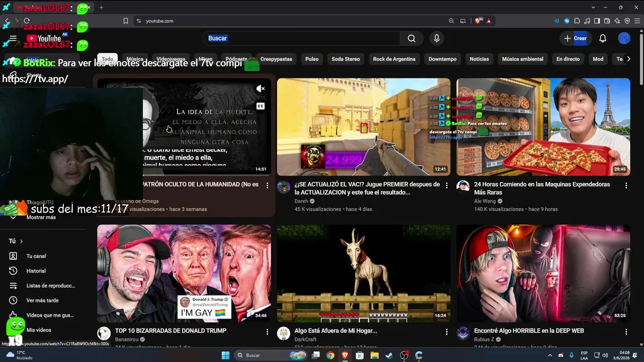
Task: Open options menu for Encontré Algo HORRIBLE video
Action: (x=626, y=332)
